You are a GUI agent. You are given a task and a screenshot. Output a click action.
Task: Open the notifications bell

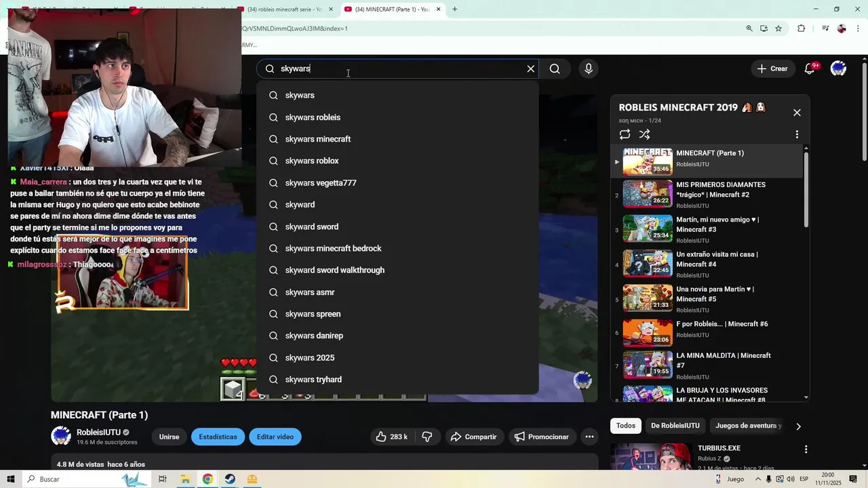pyautogui.click(x=810, y=68)
